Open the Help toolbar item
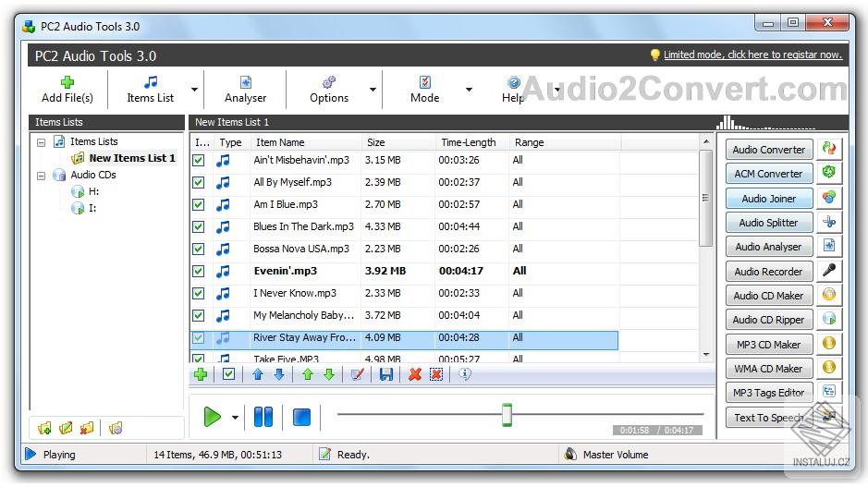 click(x=513, y=90)
